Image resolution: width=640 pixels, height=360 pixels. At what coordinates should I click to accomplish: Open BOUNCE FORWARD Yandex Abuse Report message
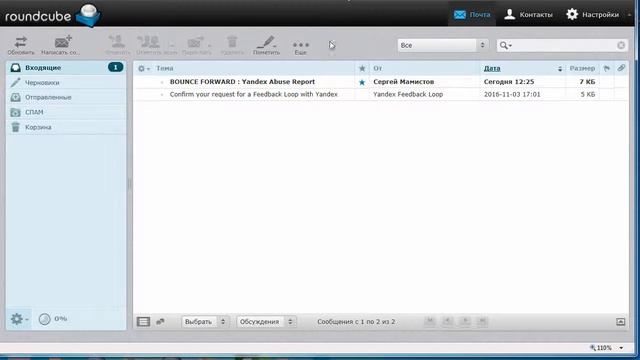point(242,82)
